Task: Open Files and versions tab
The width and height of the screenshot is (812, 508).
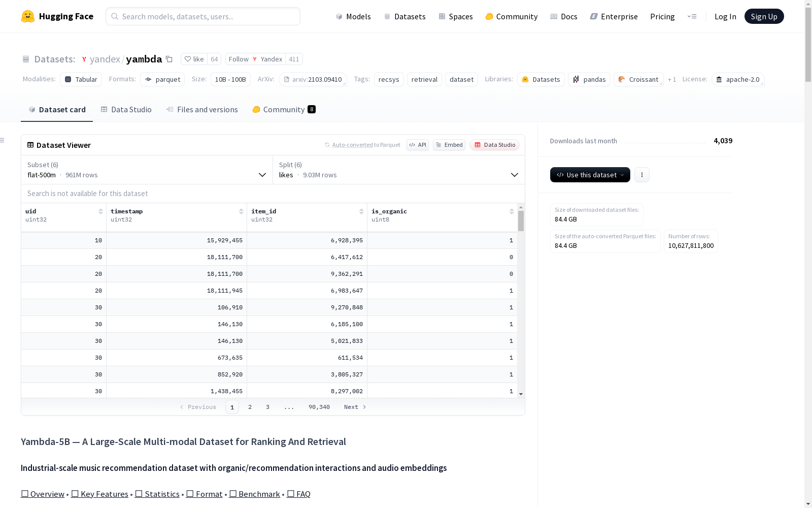Action: [202, 109]
